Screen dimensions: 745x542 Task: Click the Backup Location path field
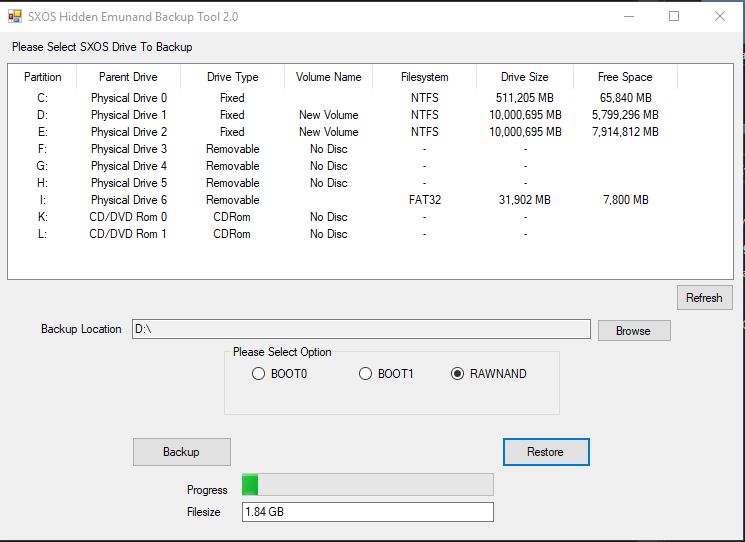click(361, 329)
